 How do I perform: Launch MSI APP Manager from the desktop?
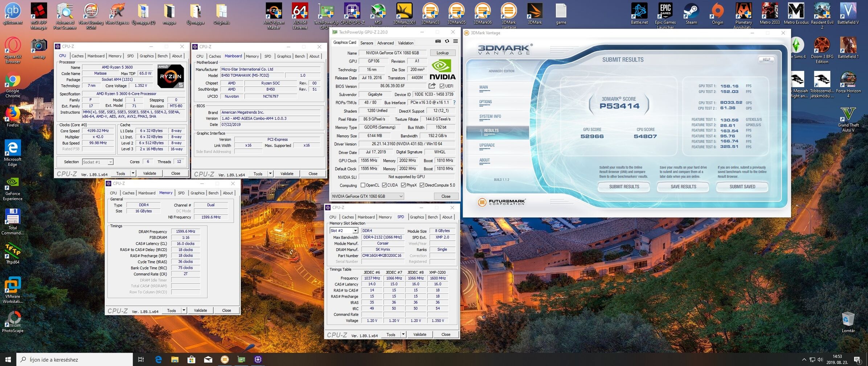click(x=39, y=16)
